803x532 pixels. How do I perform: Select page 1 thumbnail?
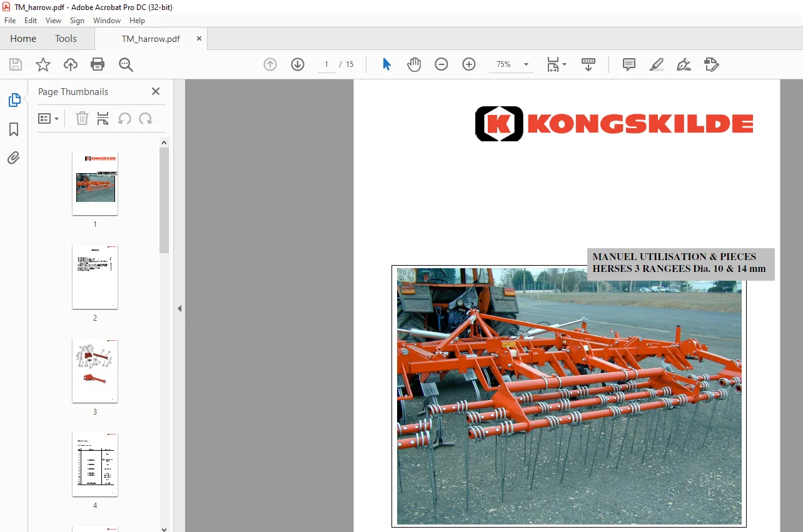coord(95,183)
